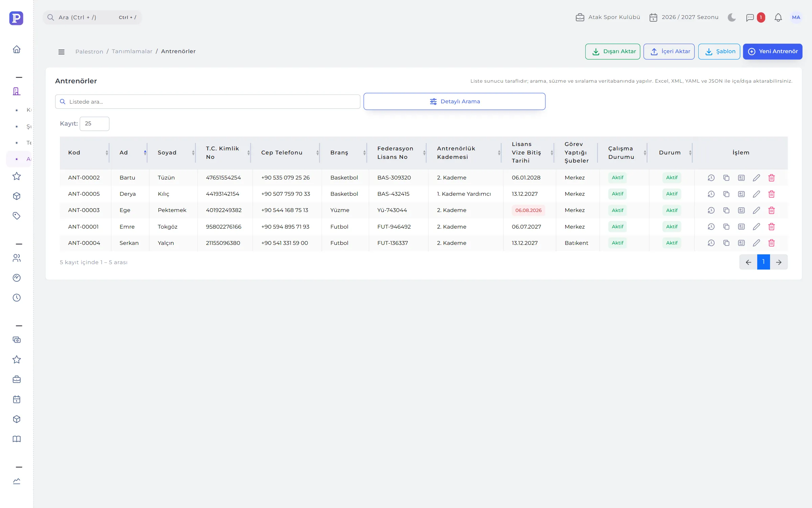Open the Palestron breadcrumb link
Image resolution: width=812 pixels, height=508 pixels.
(x=89, y=51)
